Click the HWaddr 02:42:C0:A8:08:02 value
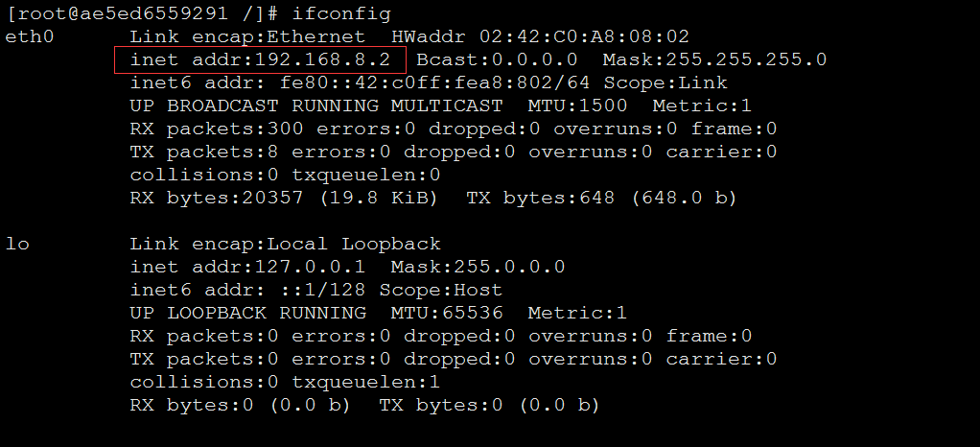Screen dimensions: 980x447 540,36
